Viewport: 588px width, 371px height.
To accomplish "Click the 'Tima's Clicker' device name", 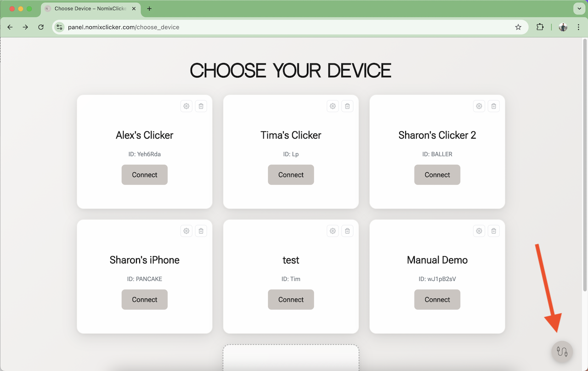I will pyautogui.click(x=291, y=135).
